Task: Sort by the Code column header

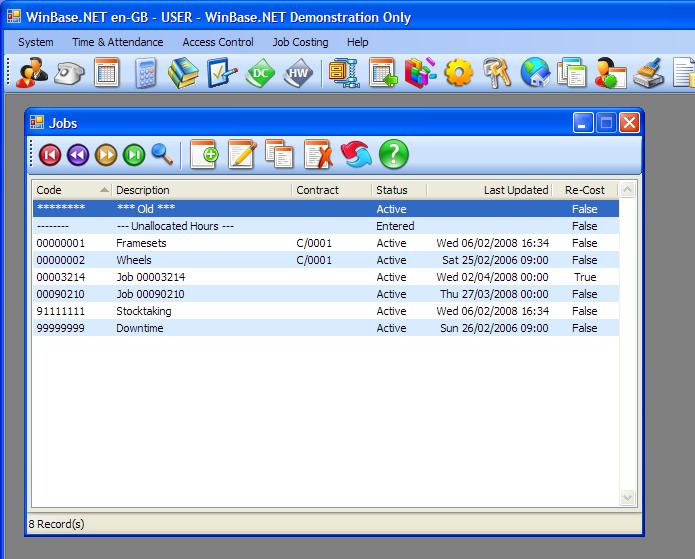Action: coord(72,190)
